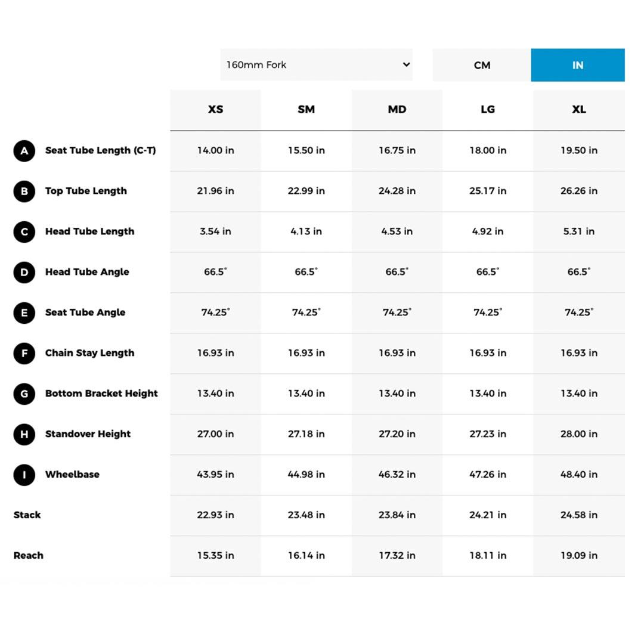Select the E marker for Seat Tube Angle

(x=24, y=312)
